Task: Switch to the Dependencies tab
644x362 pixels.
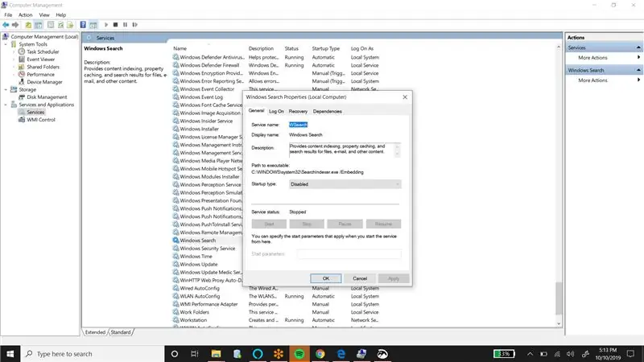Action: click(327, 111)
